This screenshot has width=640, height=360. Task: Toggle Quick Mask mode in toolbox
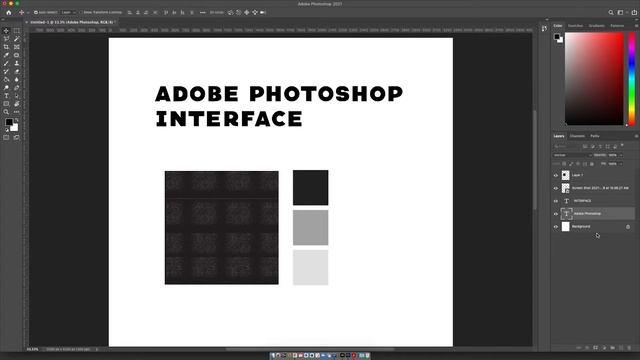click(6, 138)
